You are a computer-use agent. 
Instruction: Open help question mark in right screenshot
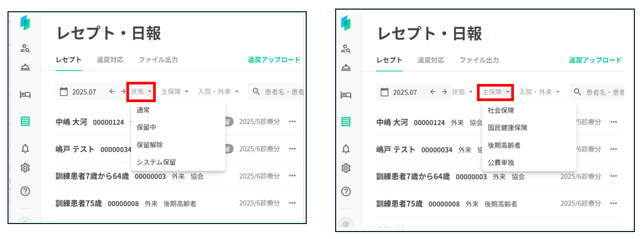346,191
